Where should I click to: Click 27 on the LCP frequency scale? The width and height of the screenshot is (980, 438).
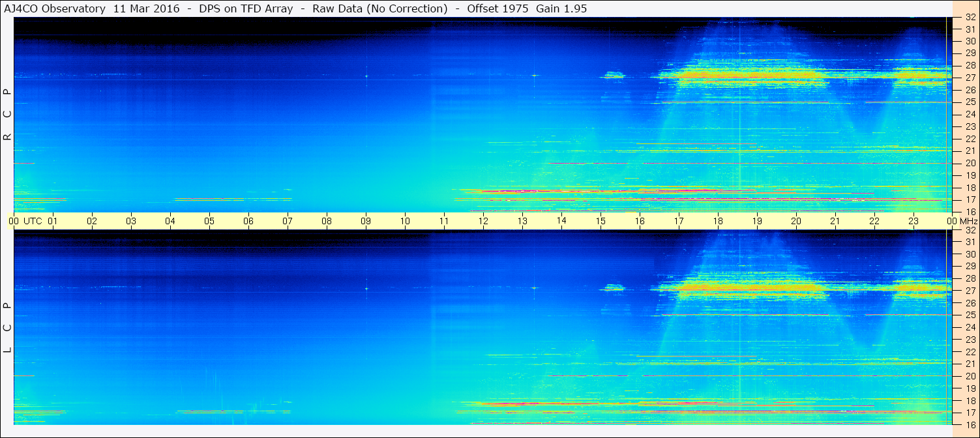click(x=970, y=291)
